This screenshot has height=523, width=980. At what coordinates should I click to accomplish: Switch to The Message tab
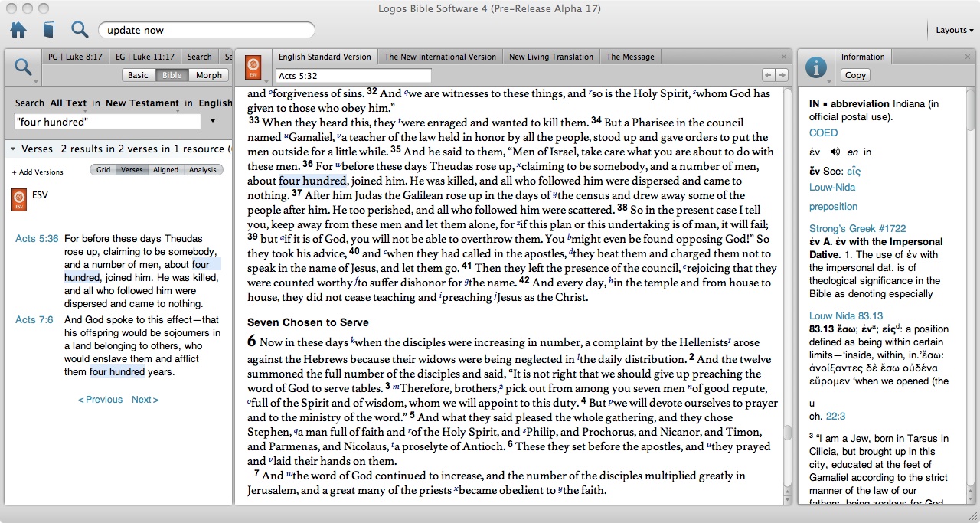point(630,57)
